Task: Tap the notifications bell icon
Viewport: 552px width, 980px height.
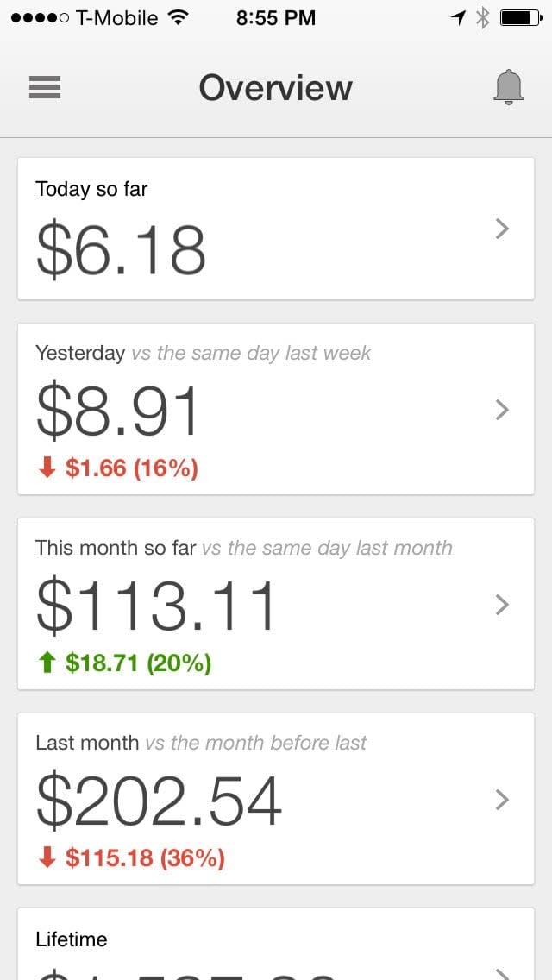Action: [509, 87]
